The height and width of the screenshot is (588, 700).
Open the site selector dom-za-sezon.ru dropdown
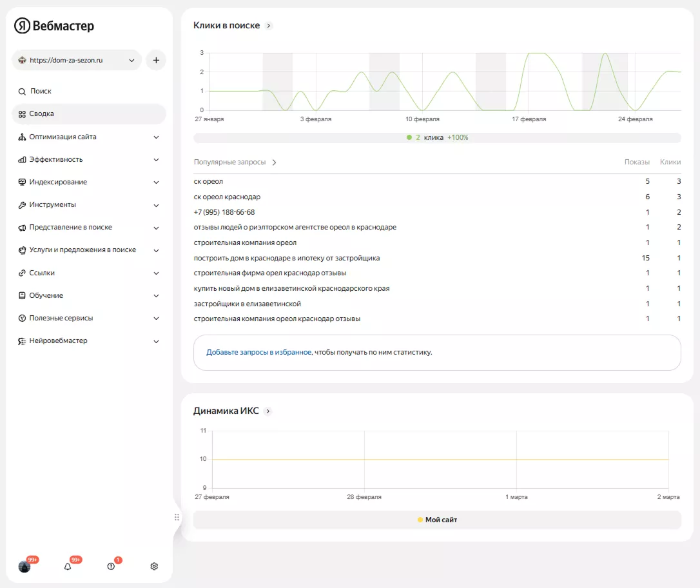click(76, 60)
